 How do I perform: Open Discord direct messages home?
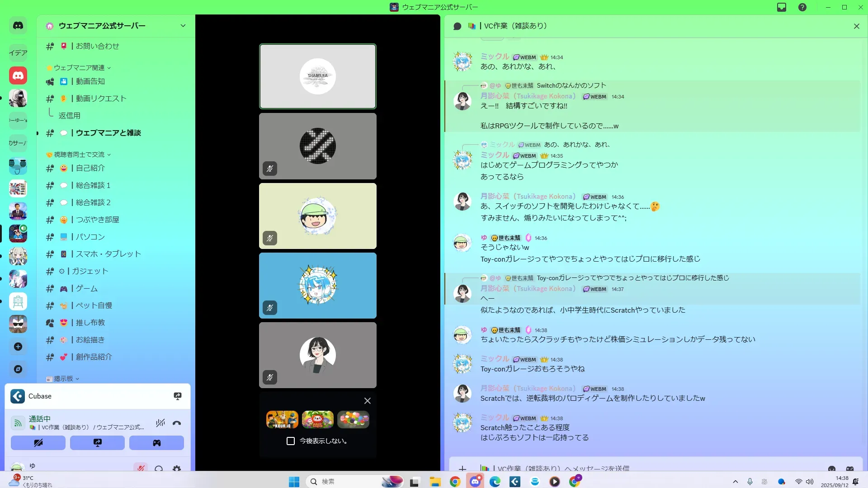[18, 26]
